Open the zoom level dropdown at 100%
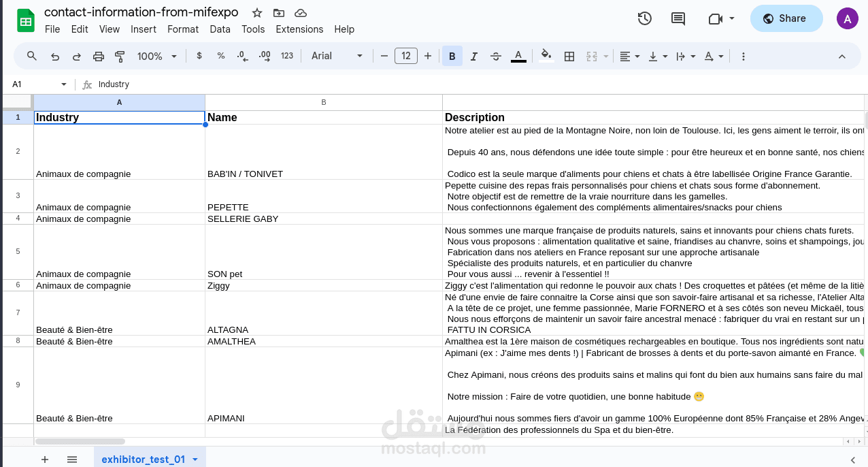The height and width of the screenshot is (467, 868). pos(157,56)
